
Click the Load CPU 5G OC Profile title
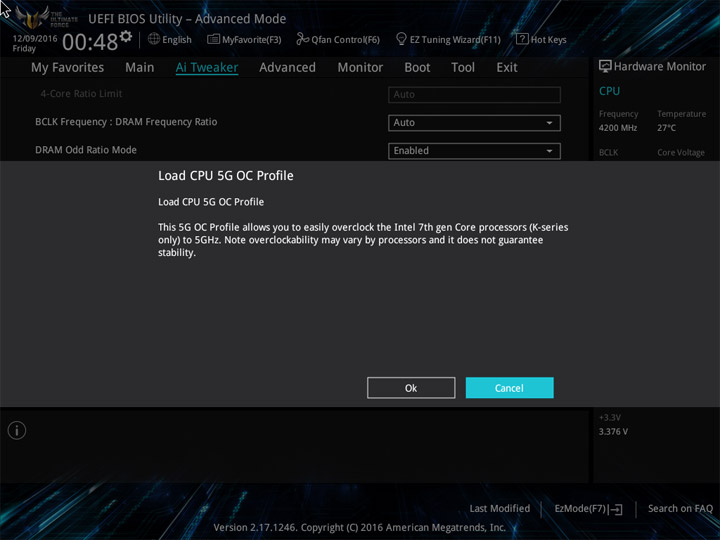[225, 175]
